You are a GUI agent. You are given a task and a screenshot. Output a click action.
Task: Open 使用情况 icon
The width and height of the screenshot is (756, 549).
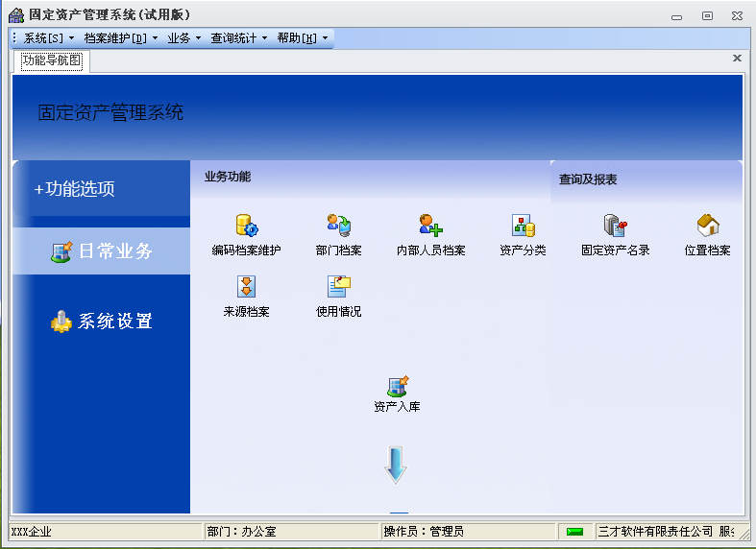339,287
